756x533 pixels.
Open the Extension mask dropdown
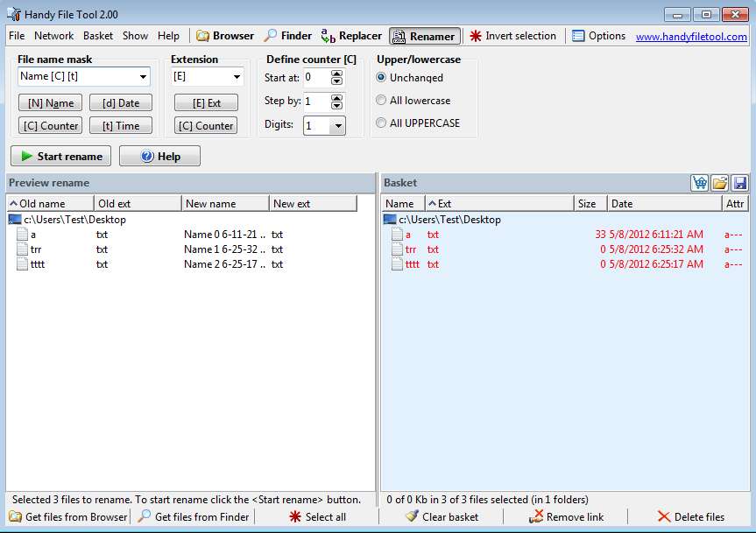(x=237, y=77)
